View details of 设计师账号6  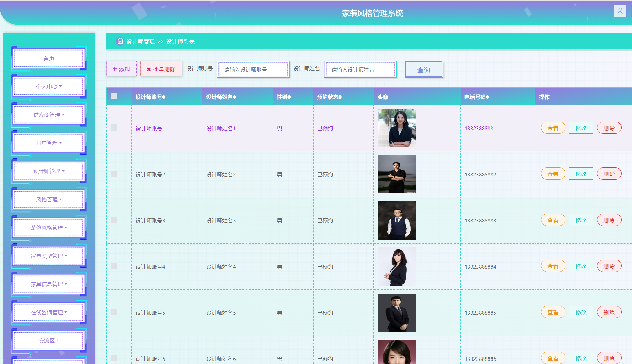point(553,358)
